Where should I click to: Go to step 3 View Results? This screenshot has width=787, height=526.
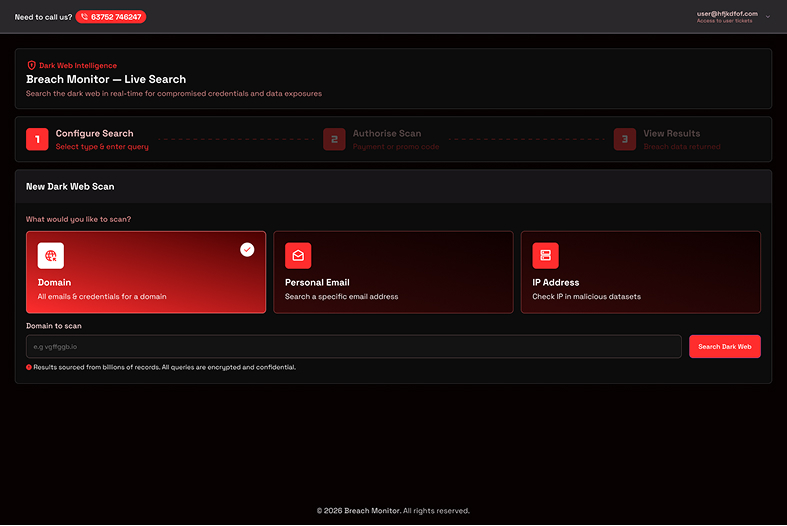pyautogui.click(x=667, y=140)
